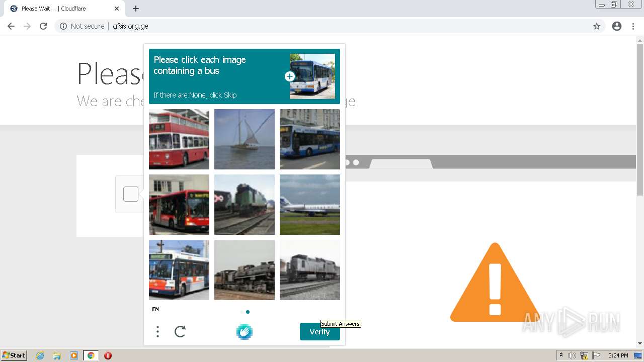Show hidden system tray icons

point(561,355)
